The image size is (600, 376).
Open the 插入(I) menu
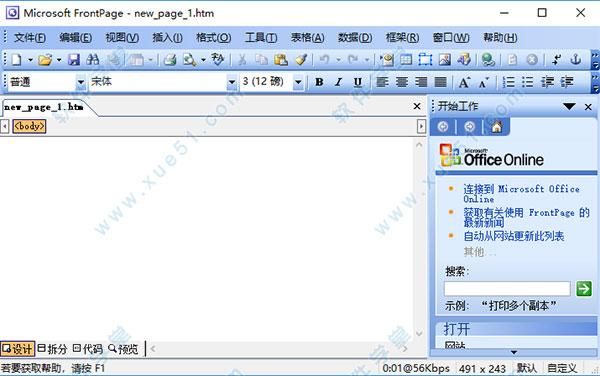coord(167,37)
